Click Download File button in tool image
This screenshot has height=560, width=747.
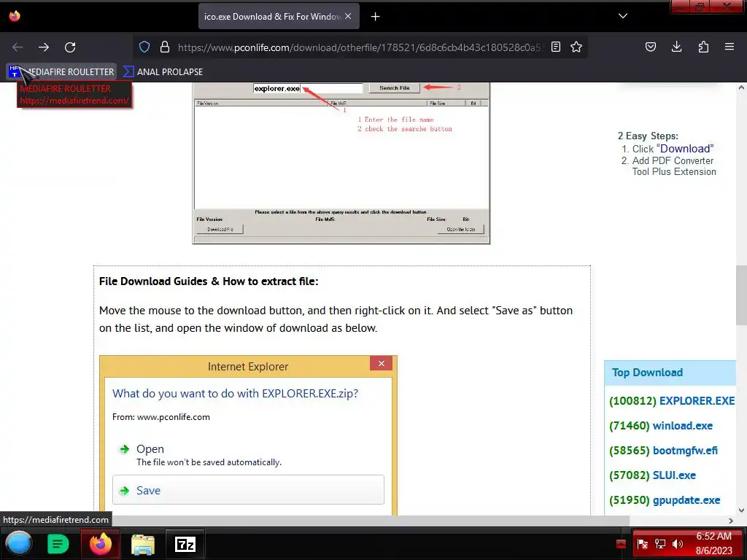point(220,229)
